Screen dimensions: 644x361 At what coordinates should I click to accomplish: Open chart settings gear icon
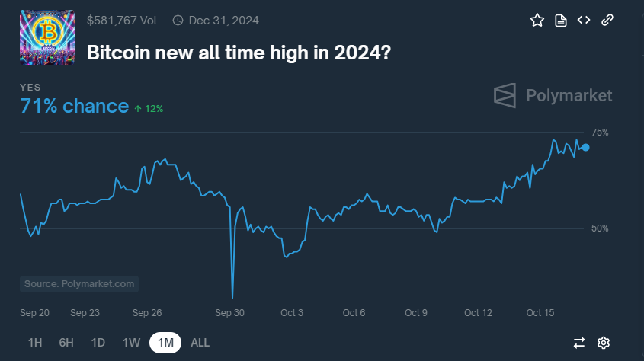(604, 343)
